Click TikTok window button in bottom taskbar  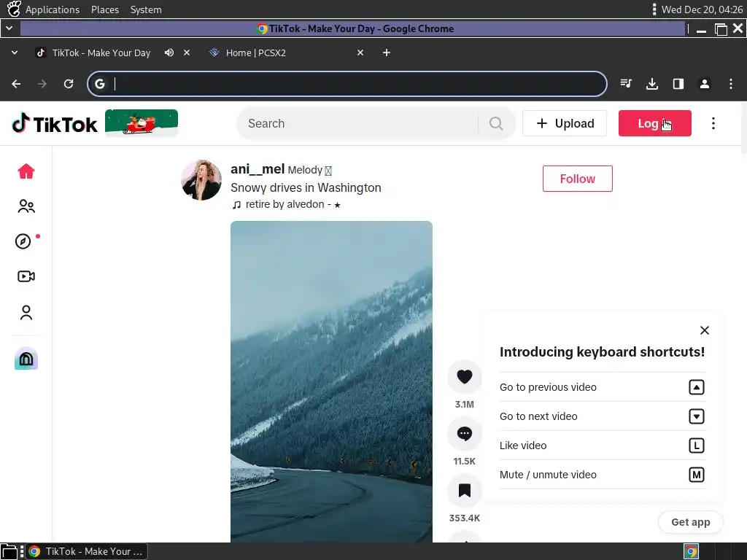86,551
